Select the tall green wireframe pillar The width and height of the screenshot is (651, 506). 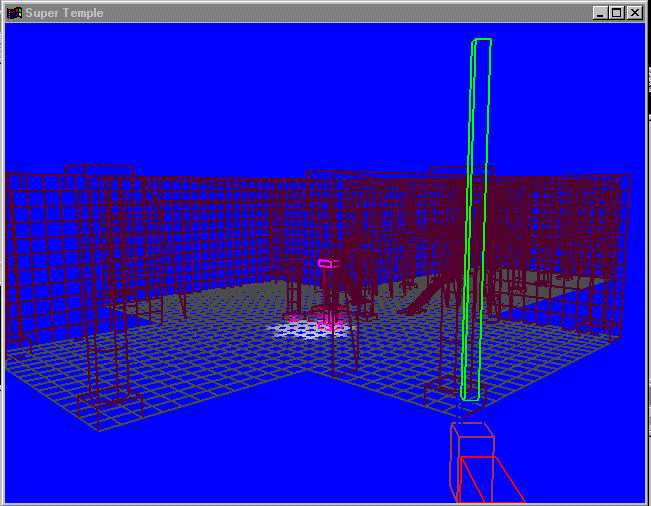coord(476,220)
